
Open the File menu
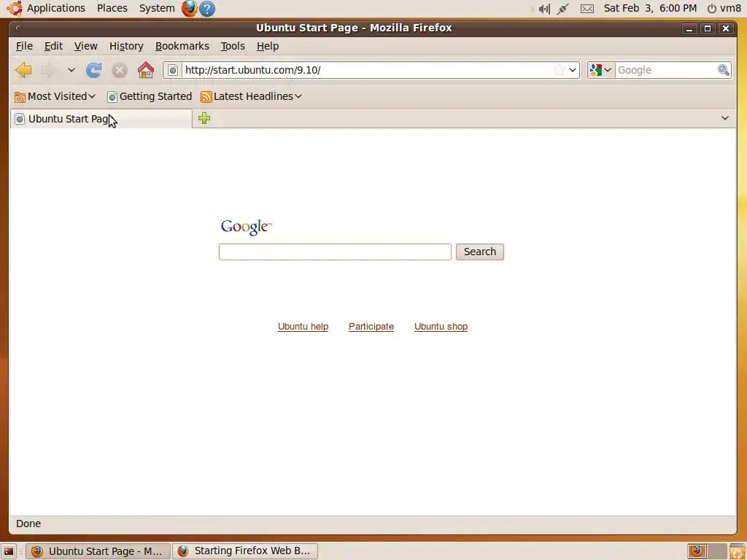(24, 46)
